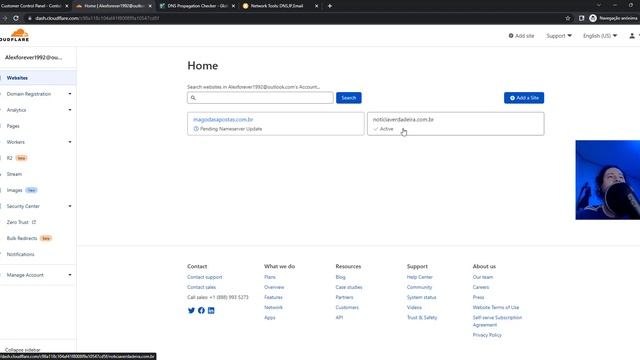The image size is (640, 360).
Task: Open magodasapostas.com.br site card
Action: 276,124
